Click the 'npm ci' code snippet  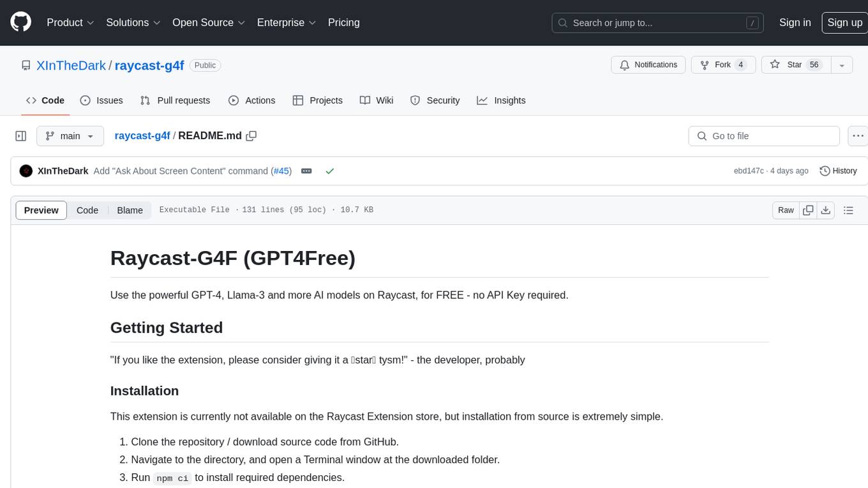[x=172, y=478]
